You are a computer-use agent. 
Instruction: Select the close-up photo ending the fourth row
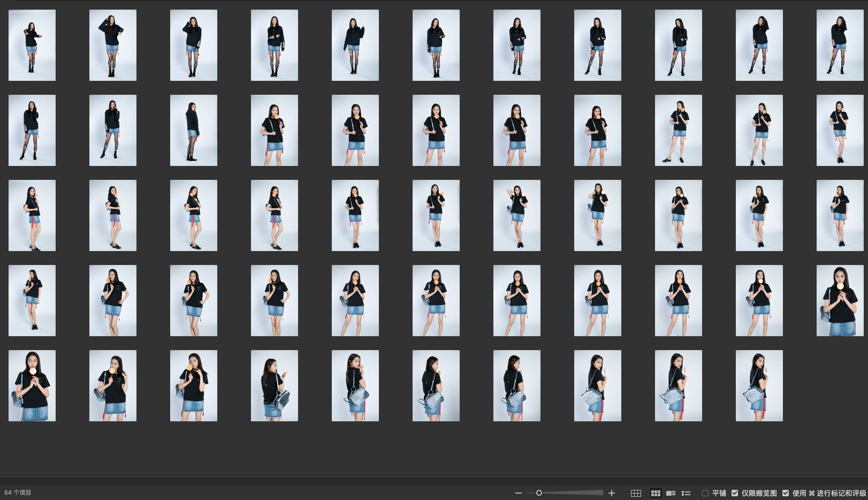pyautogui.click(x=840, y=301)
